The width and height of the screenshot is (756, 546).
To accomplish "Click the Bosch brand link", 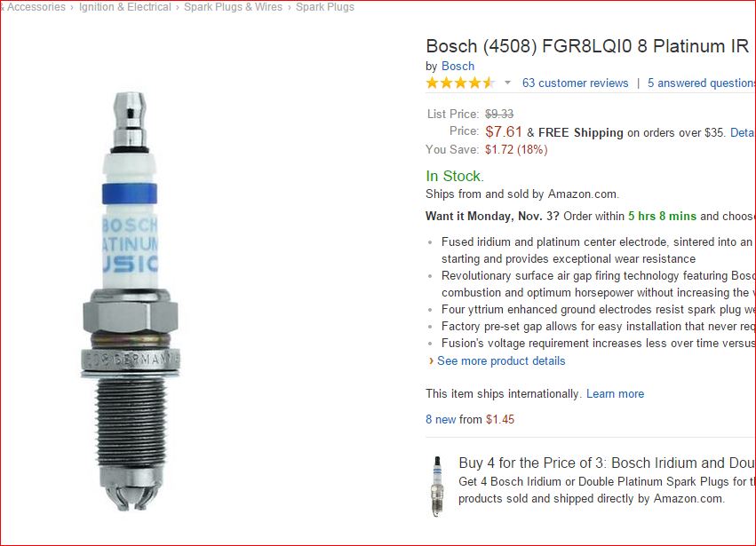I will [x=458, y=66].
